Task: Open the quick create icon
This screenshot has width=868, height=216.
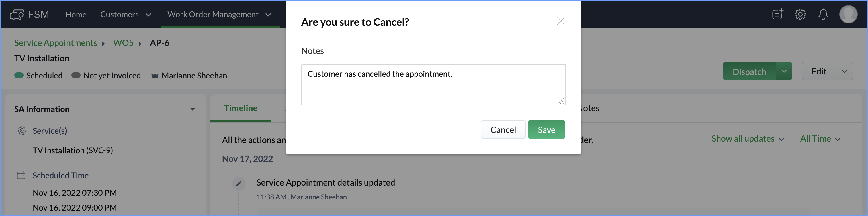Action: (777, 14)
